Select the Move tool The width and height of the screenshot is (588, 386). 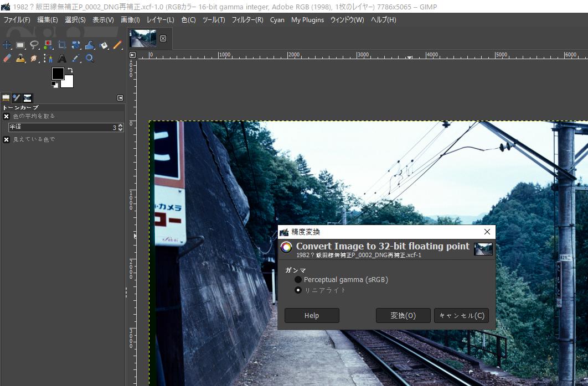pos(7,45)
